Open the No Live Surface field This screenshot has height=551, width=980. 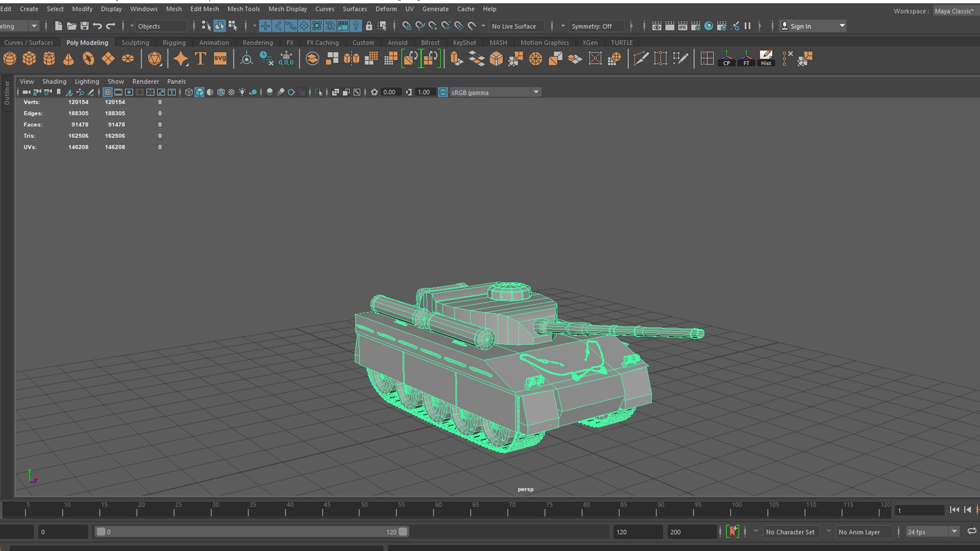click(517, 26)
